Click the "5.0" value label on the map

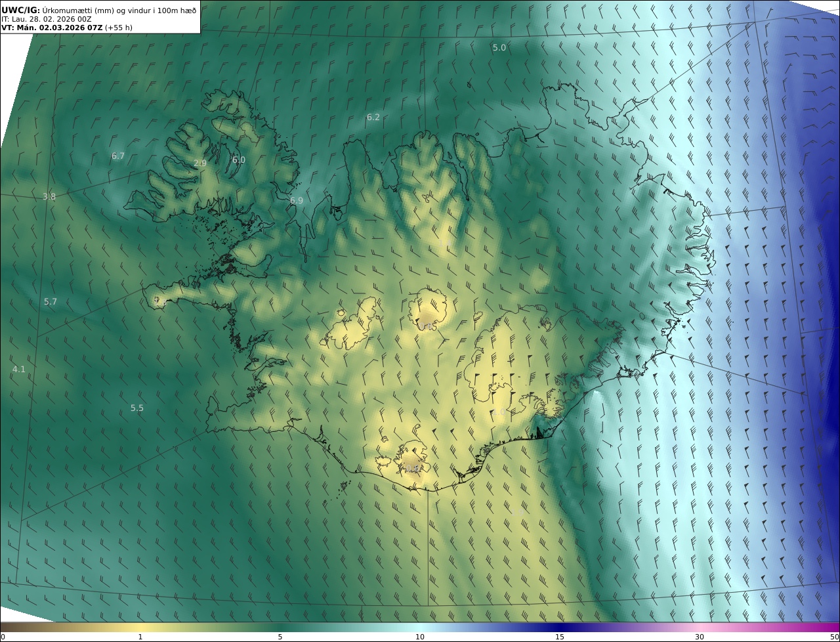click(499, 47)
